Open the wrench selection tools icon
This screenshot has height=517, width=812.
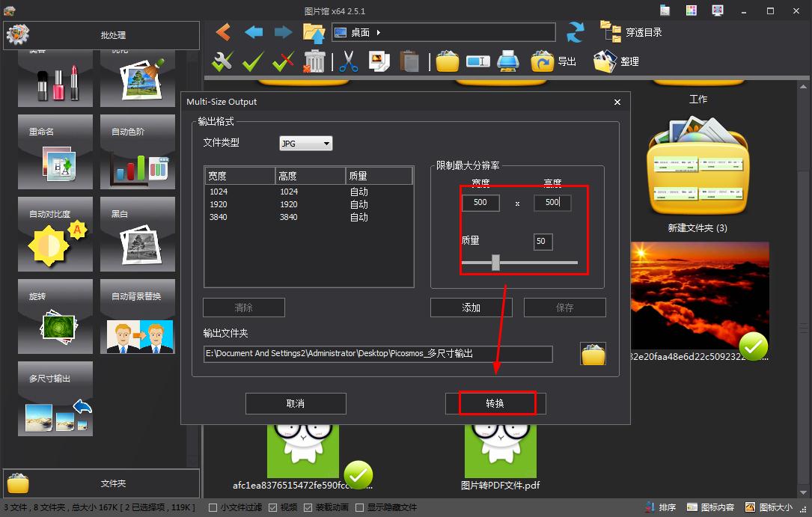click(222, 61)
